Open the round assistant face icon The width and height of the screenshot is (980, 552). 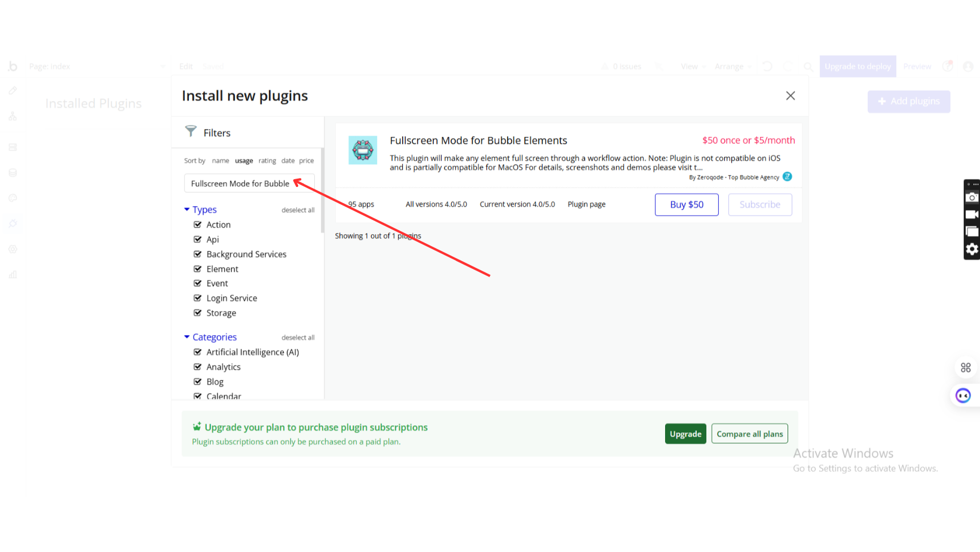963,395
